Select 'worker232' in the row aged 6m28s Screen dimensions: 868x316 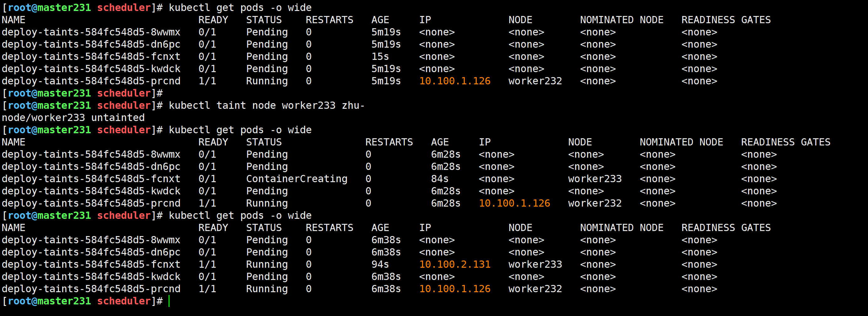click(x=595, y=203)
